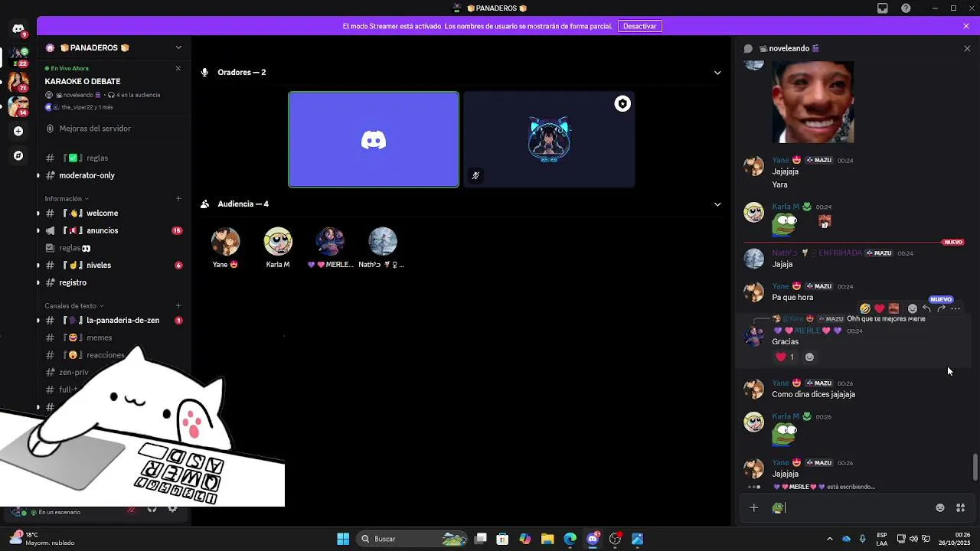This screenshot has width=980, height=551.
Task: Open the la-panaderia-de-zen channel
Action: pyautogui.click(x=114, y=321)
